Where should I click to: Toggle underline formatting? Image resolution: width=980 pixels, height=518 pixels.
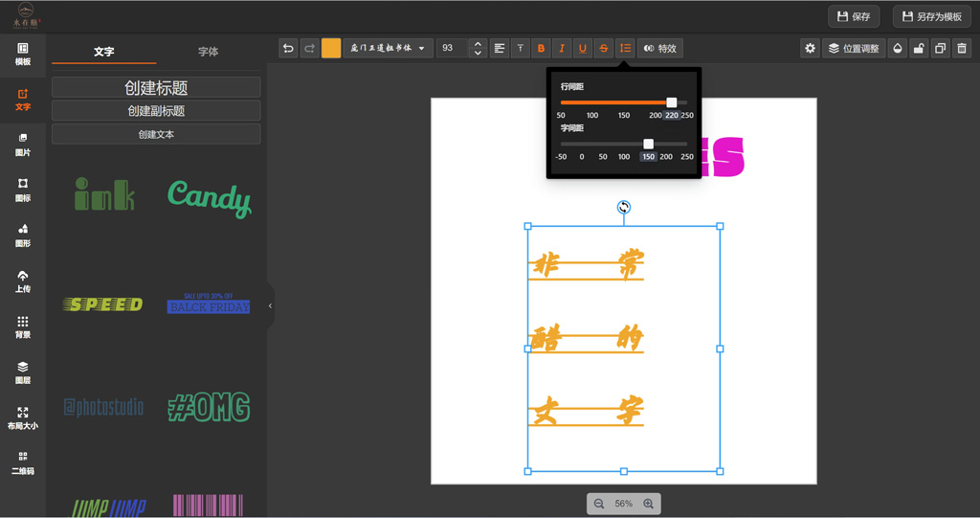583,48
